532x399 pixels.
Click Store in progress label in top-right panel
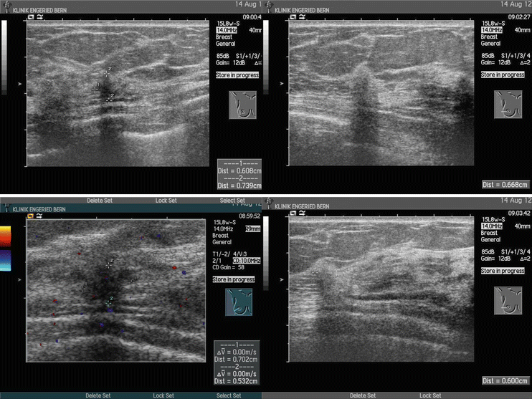(x=502, y=74)
